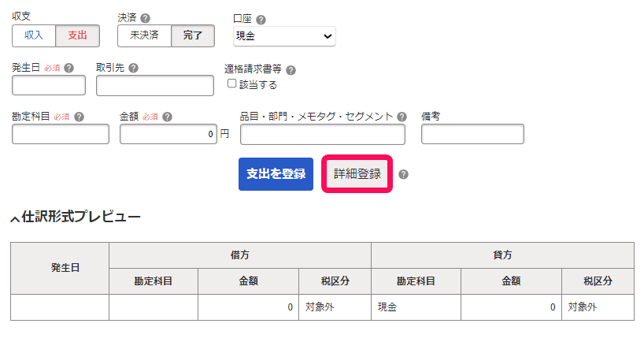644x342 pixels.
Task: Open help icon next to 勘定科目
Action: pos(79,117)
